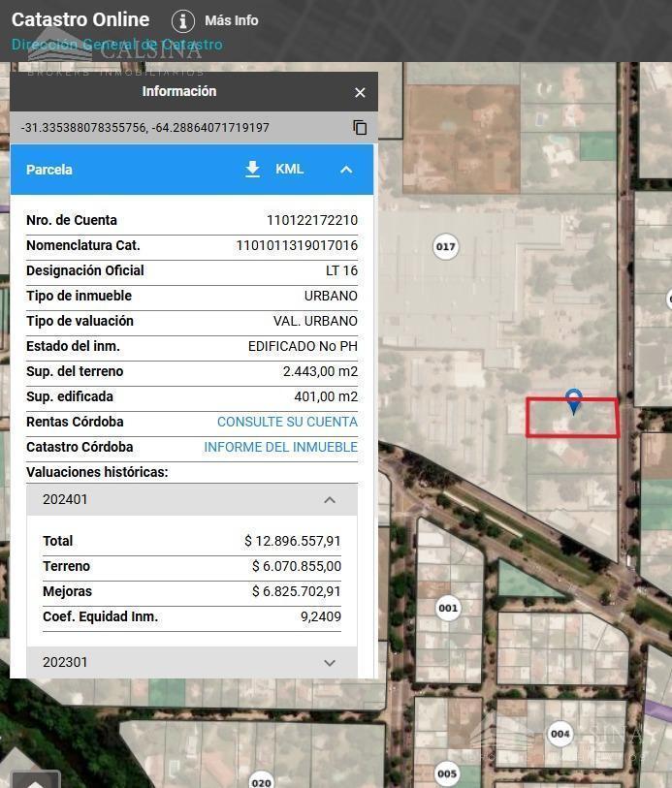The height and width of the screenshot is (788, 672).
Task: Select block label 020 on the map
Action: coord(262,781)
